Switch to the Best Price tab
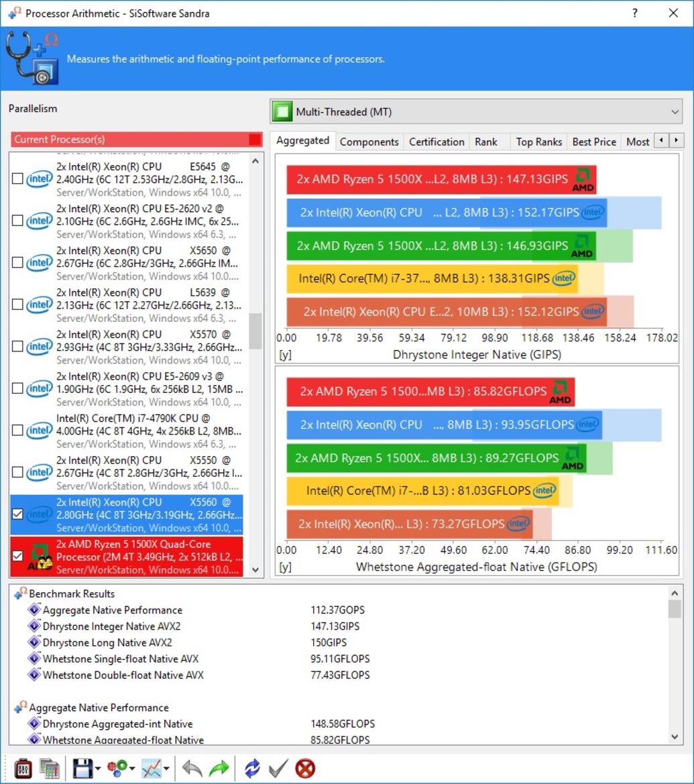 [594, 142]
